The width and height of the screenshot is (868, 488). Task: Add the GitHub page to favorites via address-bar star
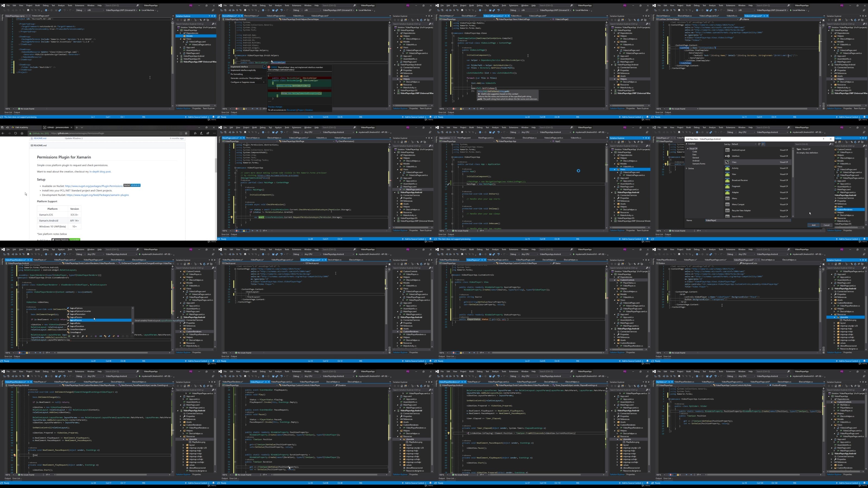click(x=186, y=133)
